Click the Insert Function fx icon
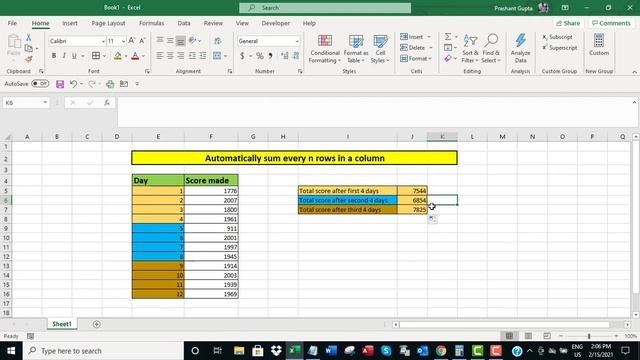 [107, 103]
